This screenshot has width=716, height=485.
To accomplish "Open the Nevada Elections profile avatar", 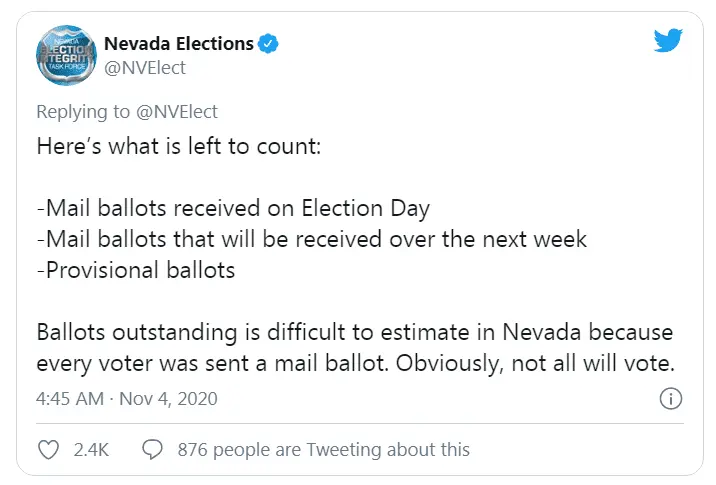I will tap(65, 56).
